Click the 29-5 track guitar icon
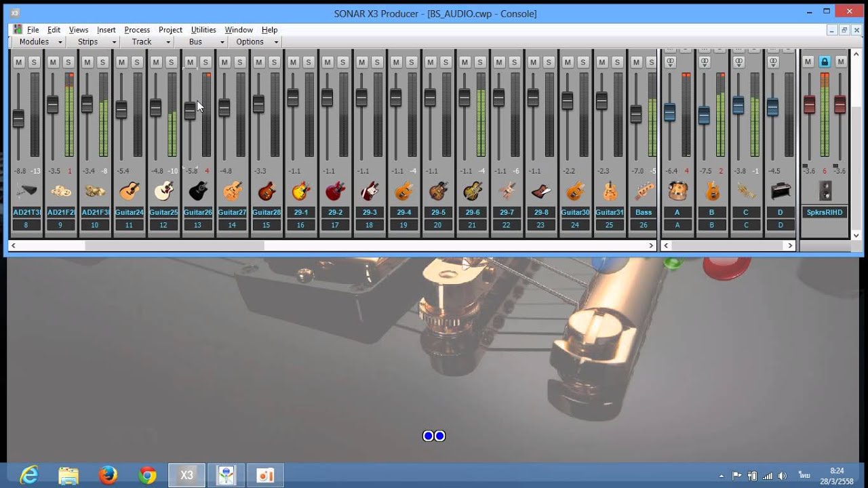This screenshot has height=488, width=868. [437, 191]
